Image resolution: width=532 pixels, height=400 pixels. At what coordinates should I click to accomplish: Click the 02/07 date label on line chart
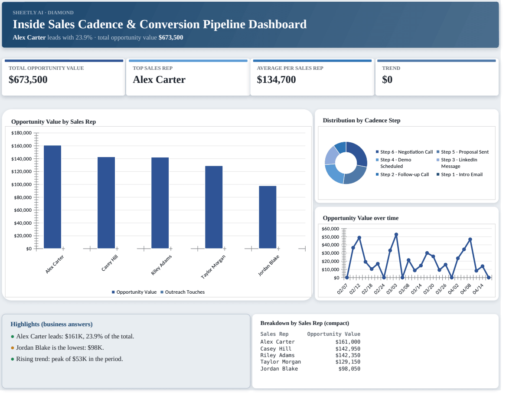[x=343, y=289]
